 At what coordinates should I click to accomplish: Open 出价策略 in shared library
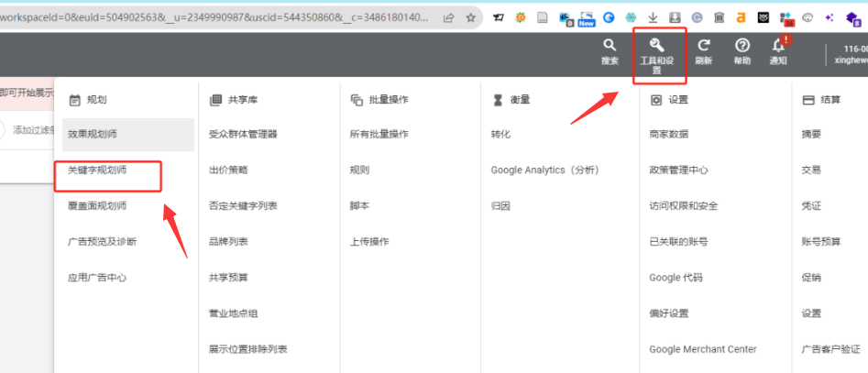(x=228, y=170)
